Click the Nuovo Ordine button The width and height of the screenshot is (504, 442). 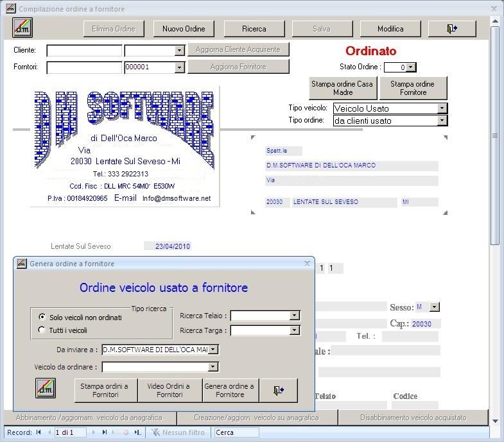click(x=184, y=29)
